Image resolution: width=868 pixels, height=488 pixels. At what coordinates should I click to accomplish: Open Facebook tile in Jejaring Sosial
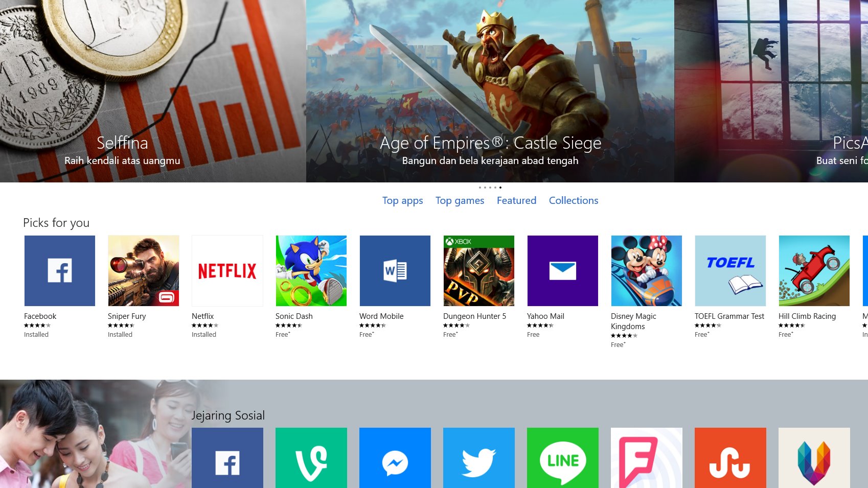point(227,458)
